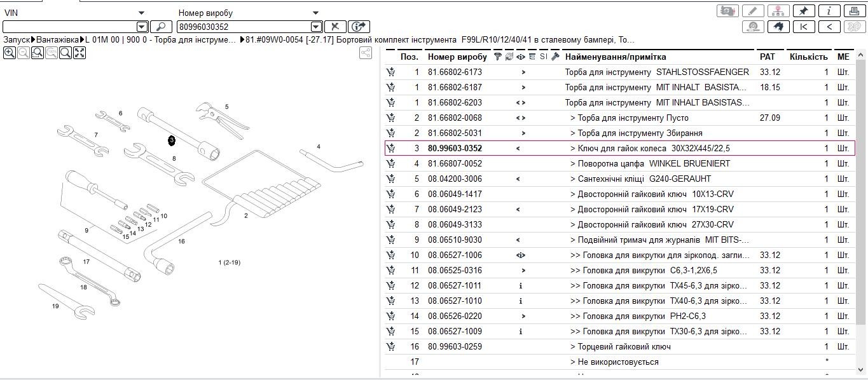The width and height of the screenshot is (868, 380).
Task: Select row Сантехнічні кліщі G240-GERAUHT
Action: [x=620, y=179]
